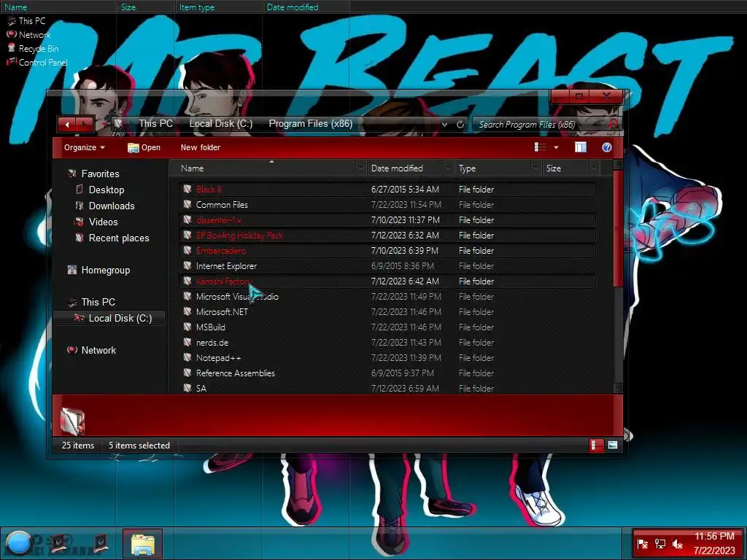
Task: Click the Microsoft Visual Studio folder icon
Action: coord(187,296)
